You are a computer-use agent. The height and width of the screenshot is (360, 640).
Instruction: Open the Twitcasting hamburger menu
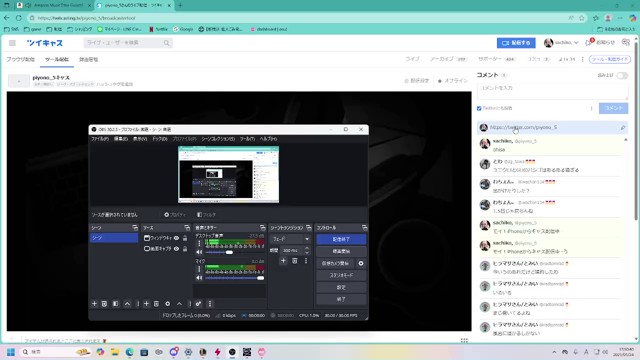point(12,43)
